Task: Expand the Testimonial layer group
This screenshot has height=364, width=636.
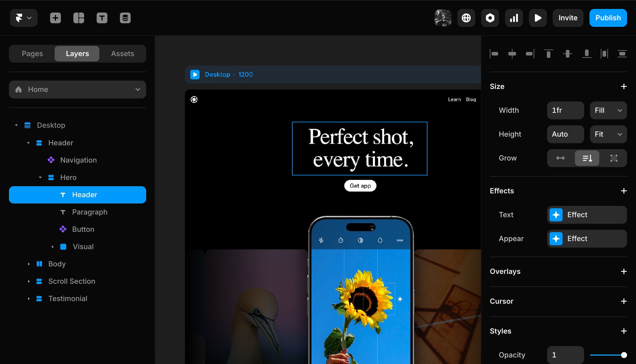Action: coord(29,298)
